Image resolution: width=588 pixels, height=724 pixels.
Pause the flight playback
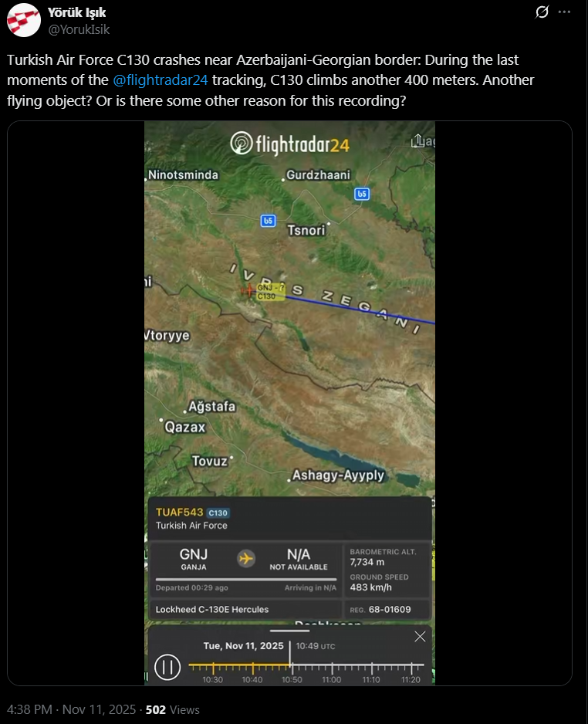pyautogui.click(x=167, y=667)
